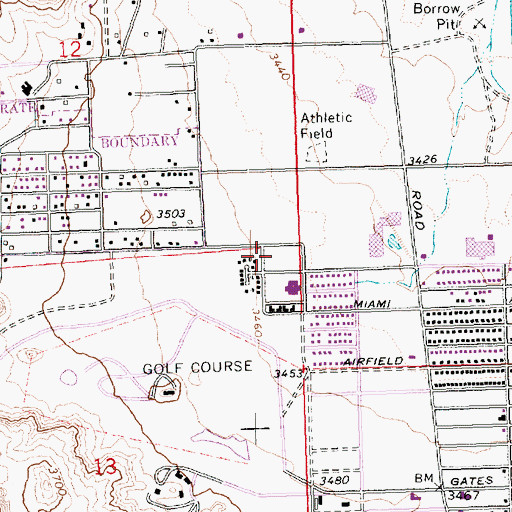Click the contour label 3460
The height and width of the screenshot is (512, 512).
pyautogui.click(x=258, y=323)
